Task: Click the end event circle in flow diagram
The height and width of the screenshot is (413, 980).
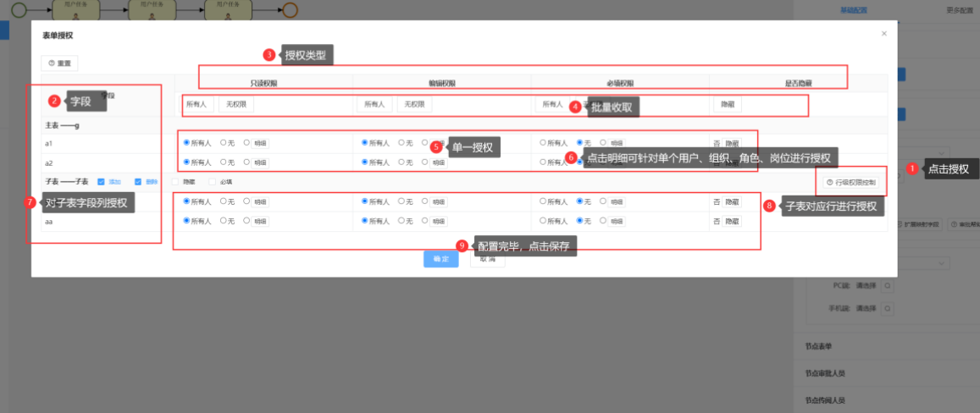Action: click(x=291, y=10)
